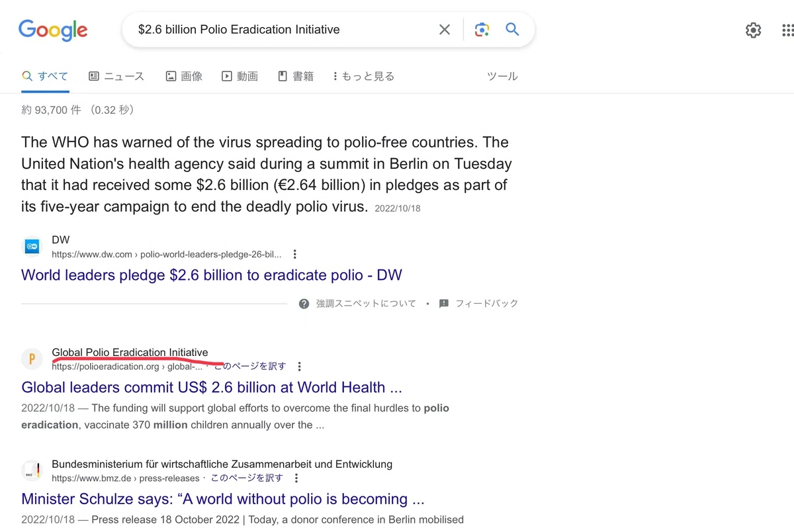794x532 pixels.
Task: Select the すべて tab
Action: (45, 76)
